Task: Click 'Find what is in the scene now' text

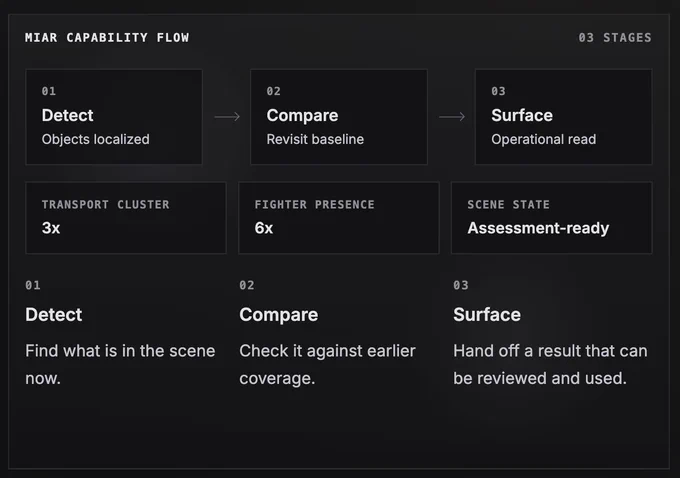Action: (120, 364)
